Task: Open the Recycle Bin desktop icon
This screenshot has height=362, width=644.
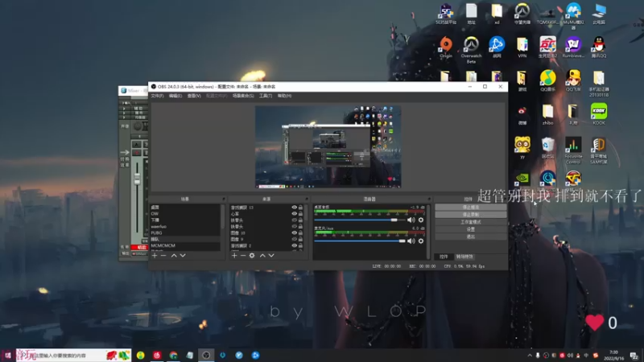Action: click(x=547, y=148)
